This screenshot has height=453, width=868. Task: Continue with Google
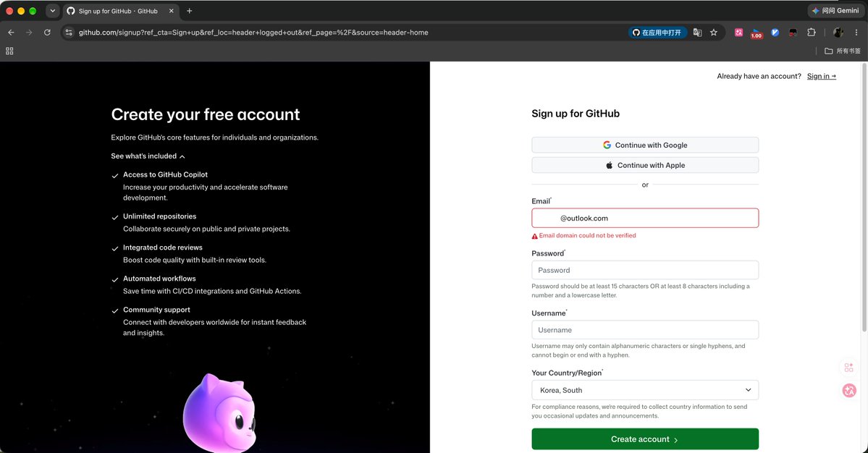645,145
